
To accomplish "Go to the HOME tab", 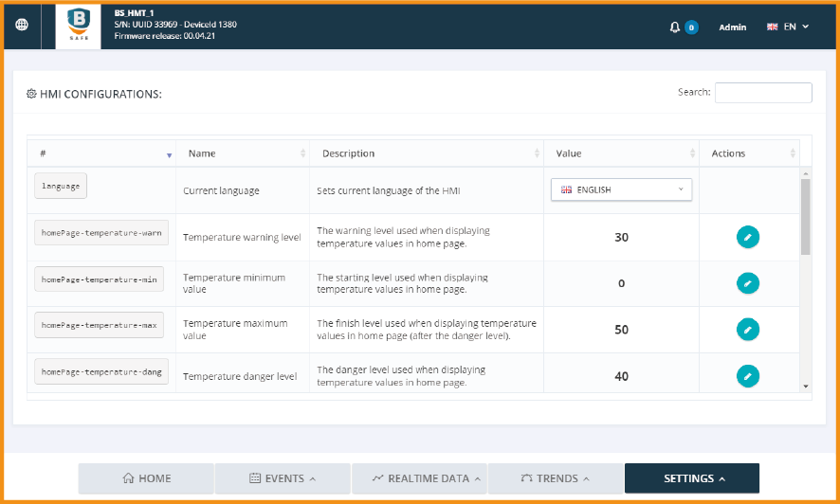I will tap(146, 478).
